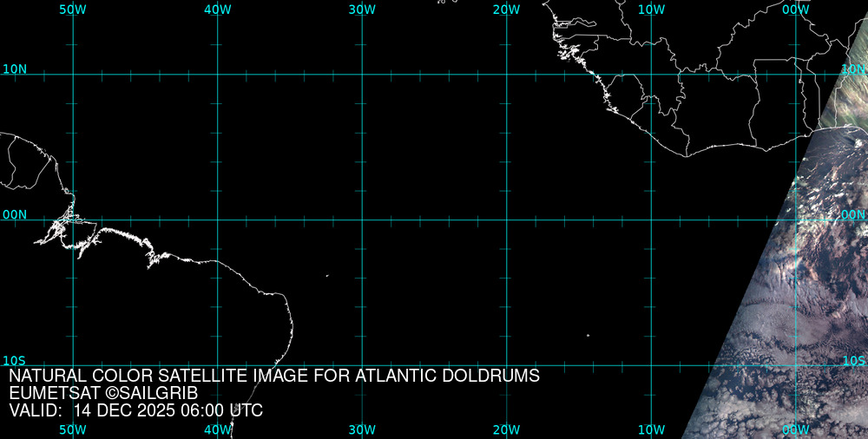Screen dimensions: 868x439
Task: Click the VALID 14 DEC 2025 timestamp
Action: pos(135,410)
